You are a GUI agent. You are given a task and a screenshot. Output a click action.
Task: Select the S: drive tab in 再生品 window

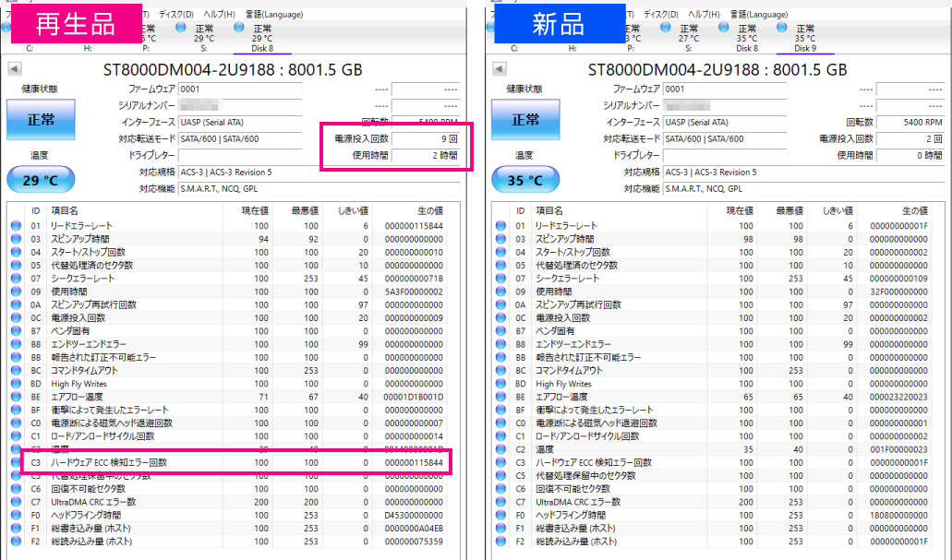204,38
